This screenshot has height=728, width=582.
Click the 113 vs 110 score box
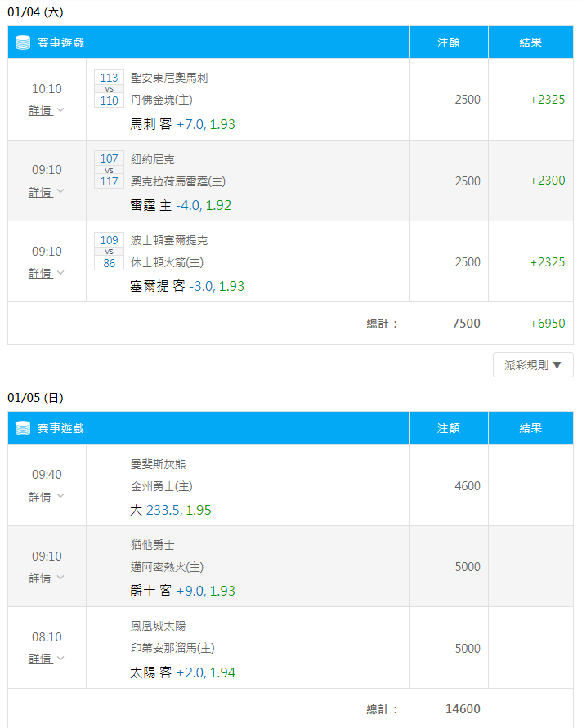point(110,89)
